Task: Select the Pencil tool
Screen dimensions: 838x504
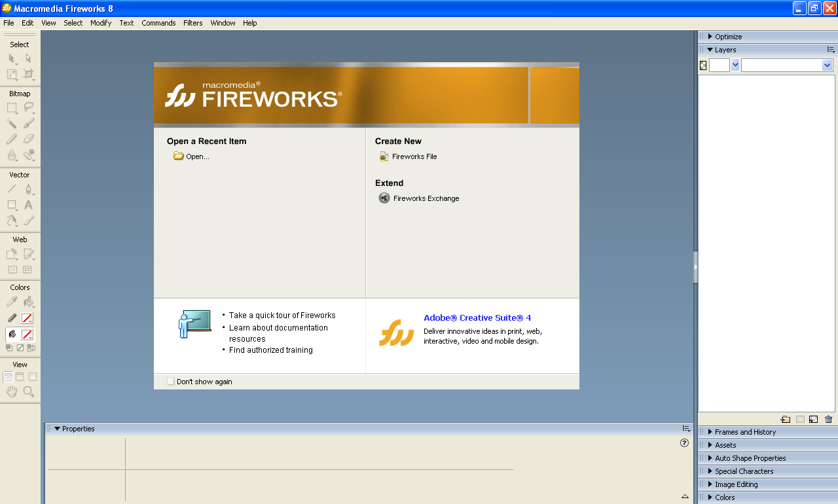Action: (x=12, y=139)
